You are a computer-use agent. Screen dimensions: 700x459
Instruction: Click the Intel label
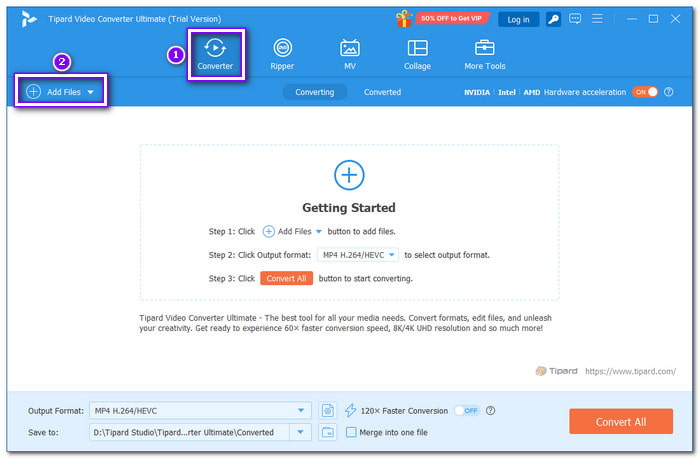[x=507, y=92]
